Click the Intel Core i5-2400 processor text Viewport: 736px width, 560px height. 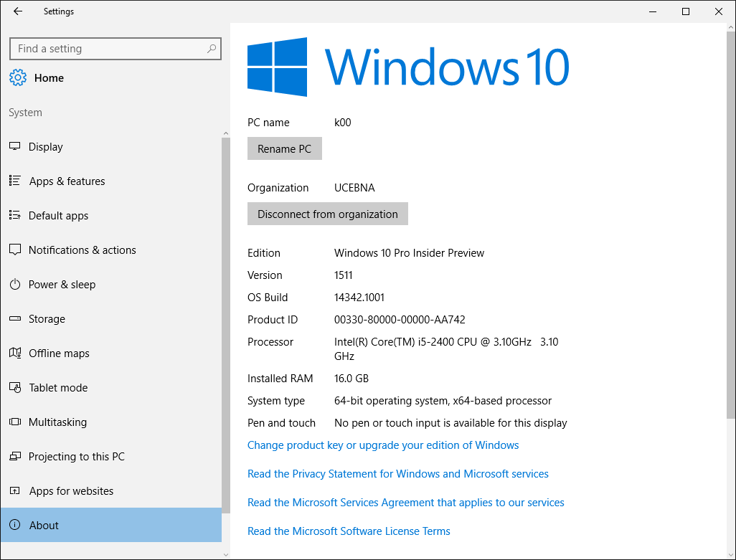(446, 348)
